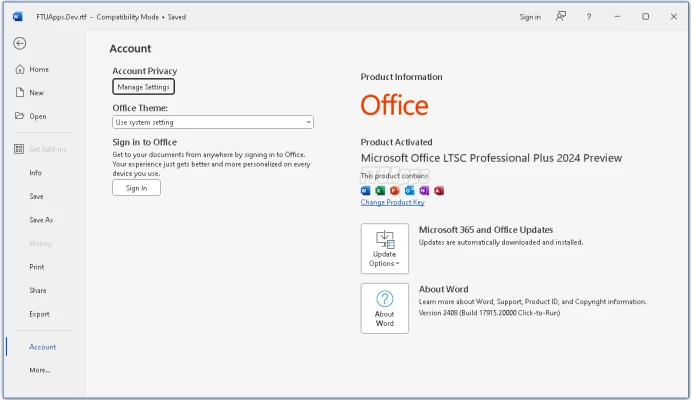Open the Export page
Image resolution: width=691 pixels, height=400 pixels.
pyautogui.click(x=39, y=314)
